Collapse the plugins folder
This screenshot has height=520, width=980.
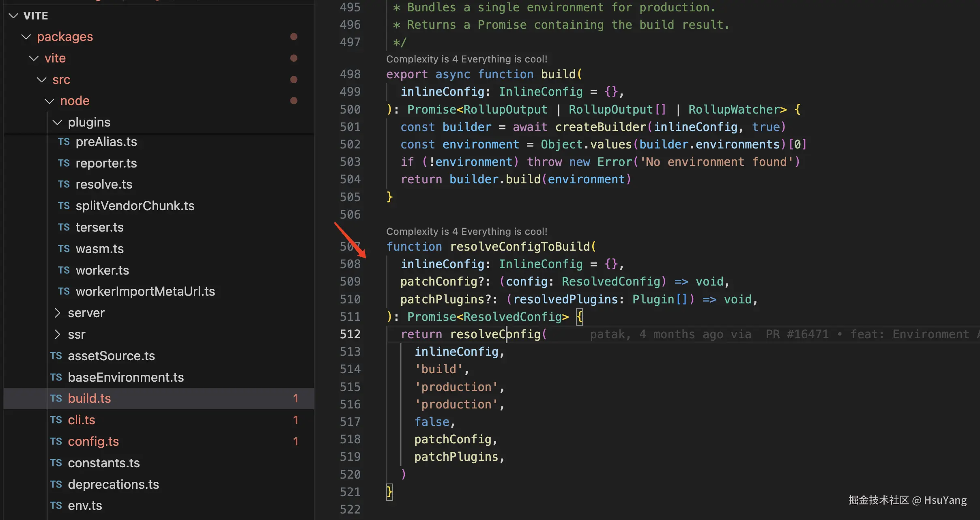57,122
